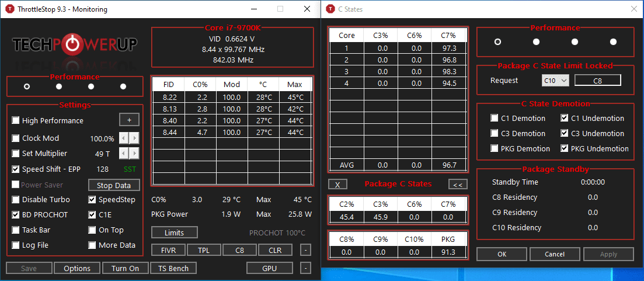The height and width of the screenshot is (281, 644).
Task: Click the ThrottleStop title bar app icon
Action: [9, 9]
